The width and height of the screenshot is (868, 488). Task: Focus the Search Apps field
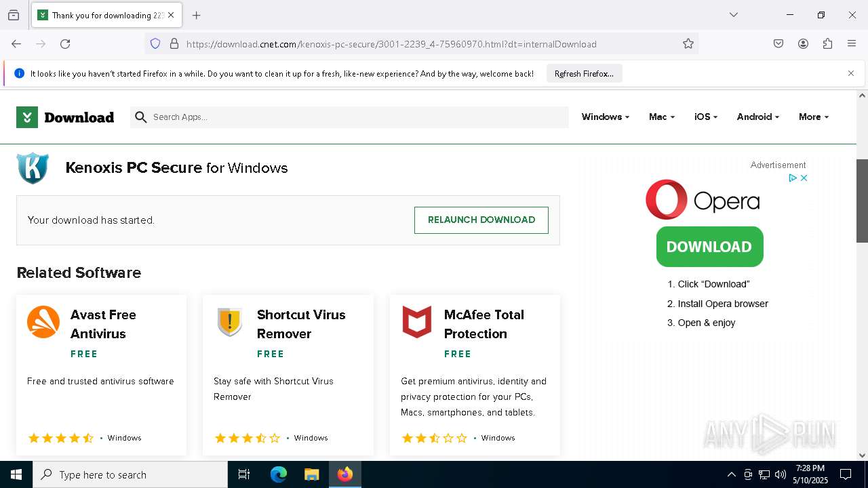pos(349,117)
